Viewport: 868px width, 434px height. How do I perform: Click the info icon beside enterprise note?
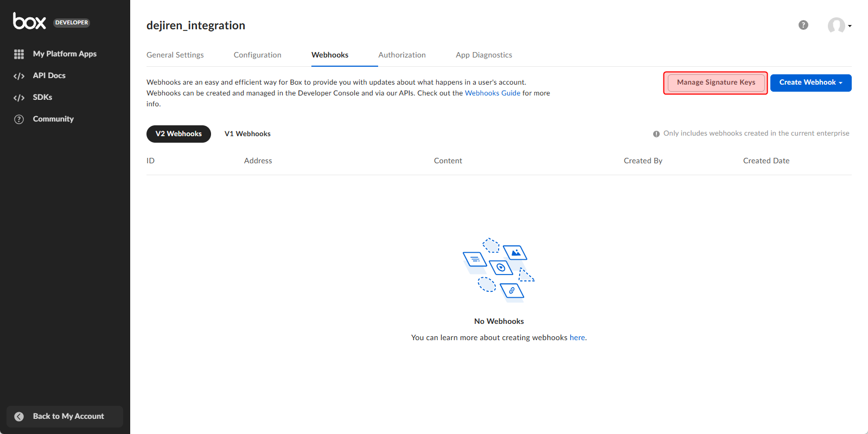pyautogui.click(x=656, y=134)
